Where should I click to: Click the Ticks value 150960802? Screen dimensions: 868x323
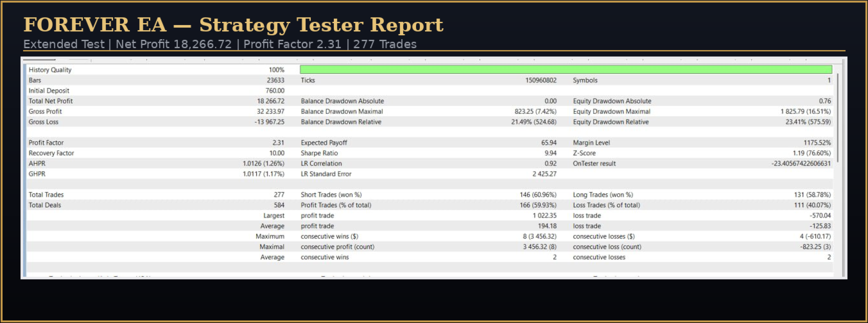pos(541,80)
